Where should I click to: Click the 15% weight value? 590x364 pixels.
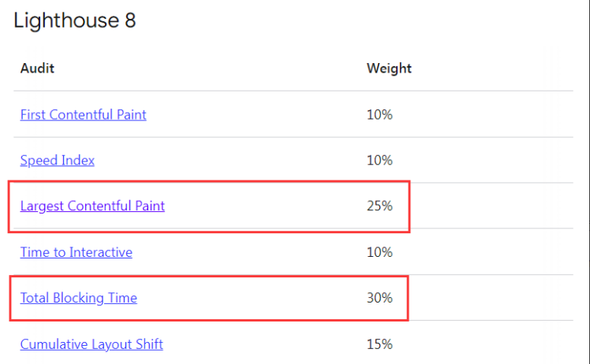coord(379,344)
